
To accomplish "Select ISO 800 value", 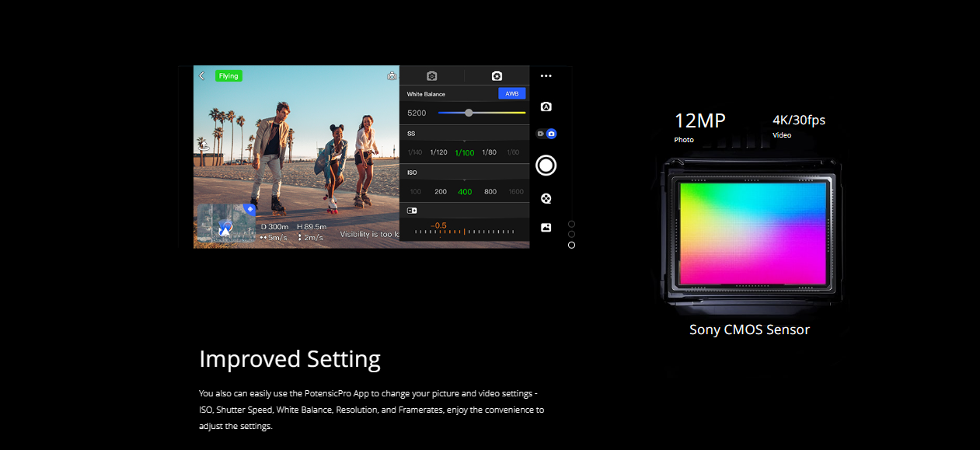I will [x=490, y=192].
